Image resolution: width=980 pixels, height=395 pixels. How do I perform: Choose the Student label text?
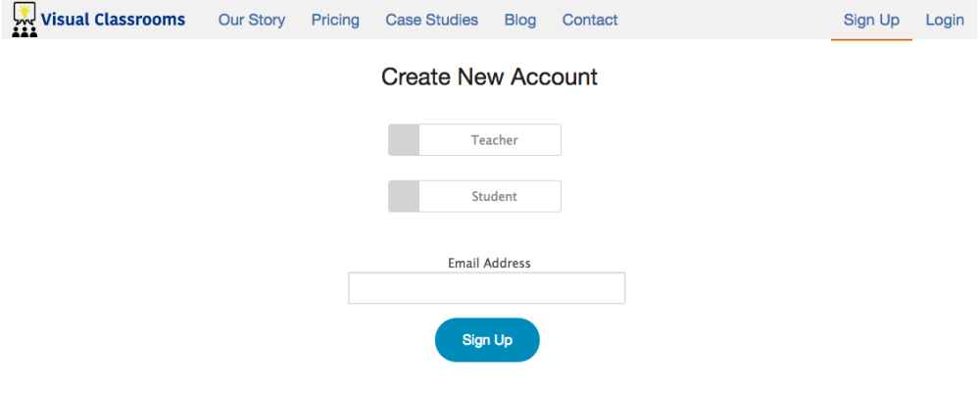[x=494, y=196]
